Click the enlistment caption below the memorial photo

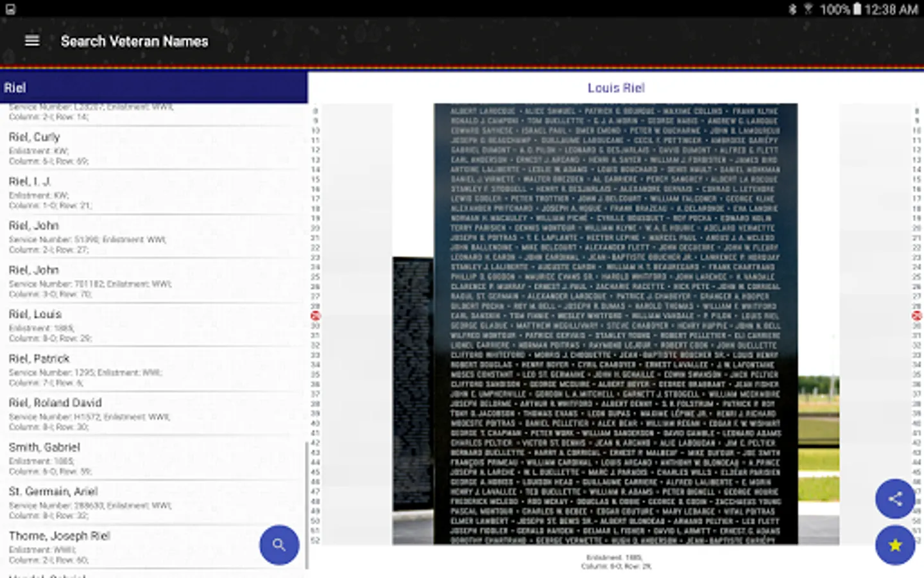616,562
